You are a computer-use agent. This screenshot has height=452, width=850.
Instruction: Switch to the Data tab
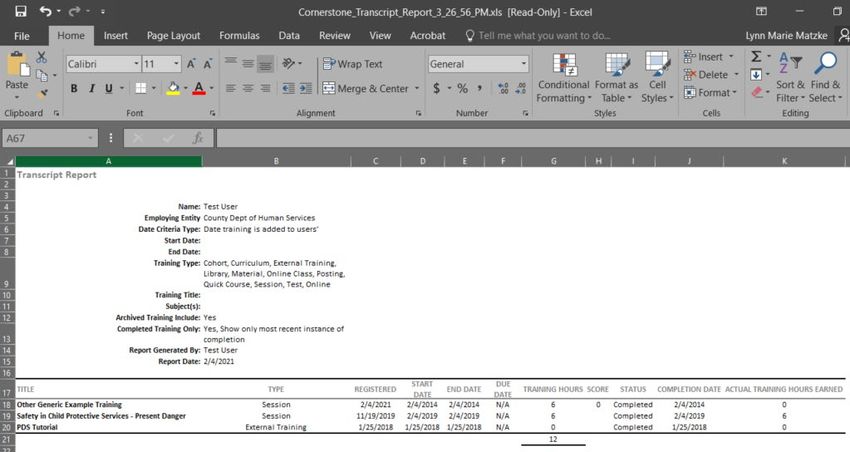[289, 36]
